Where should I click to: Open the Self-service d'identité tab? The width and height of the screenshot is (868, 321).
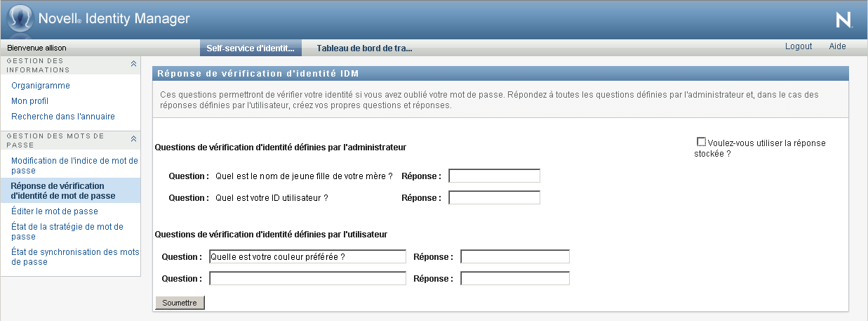251,48
